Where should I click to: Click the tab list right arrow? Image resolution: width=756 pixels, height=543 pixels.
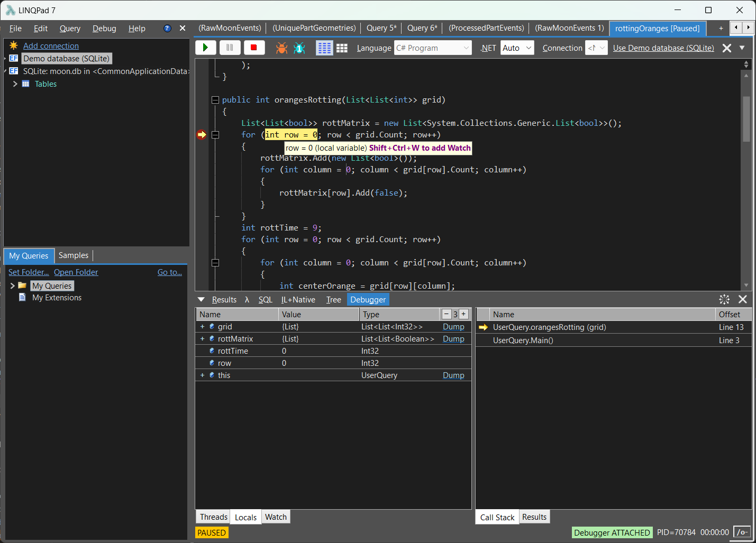tap(749, 27)
